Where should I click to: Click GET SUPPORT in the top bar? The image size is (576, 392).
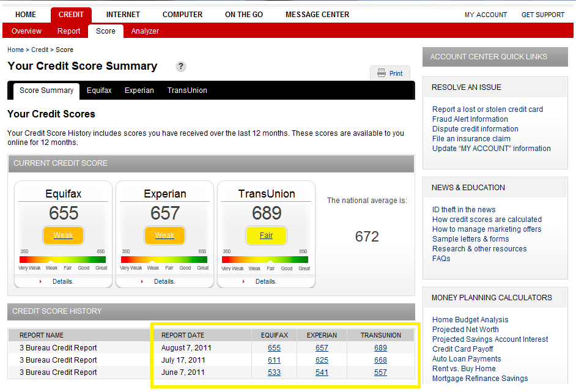542,15
